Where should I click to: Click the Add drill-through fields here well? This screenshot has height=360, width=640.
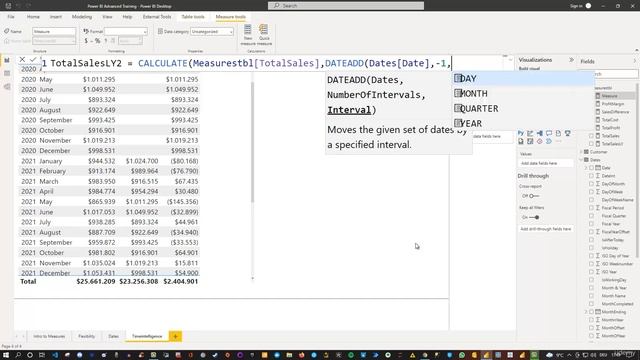[545, 229]
